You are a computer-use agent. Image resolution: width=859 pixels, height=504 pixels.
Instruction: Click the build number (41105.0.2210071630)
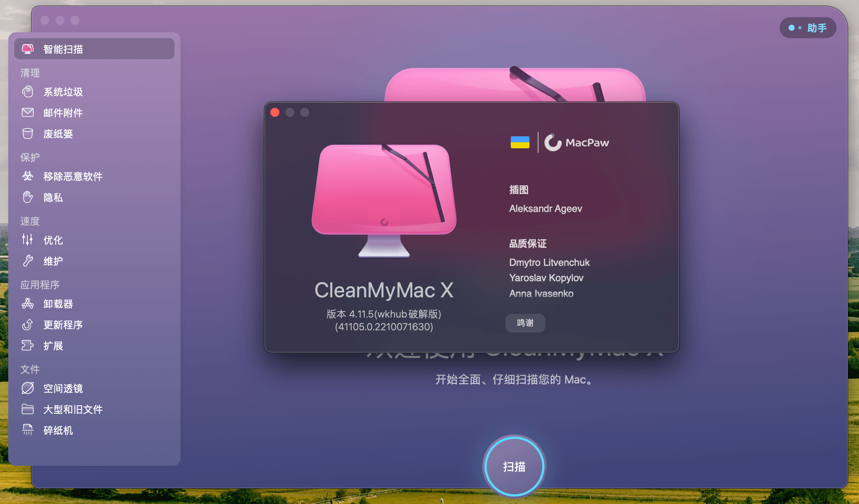pyautogui.click(x=384, y=327)
